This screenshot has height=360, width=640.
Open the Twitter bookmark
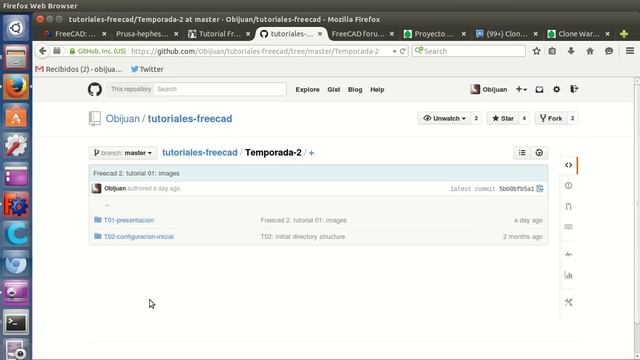(x=147, y=69)
